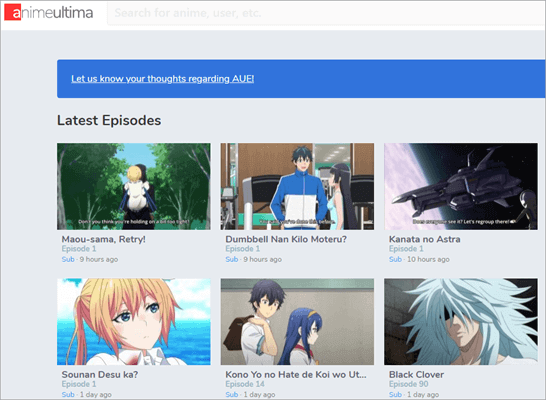This screenshot has width=546, height=400.
Task: Select Episode 1 under Kanata no Astra
Action: pos(406,249)
